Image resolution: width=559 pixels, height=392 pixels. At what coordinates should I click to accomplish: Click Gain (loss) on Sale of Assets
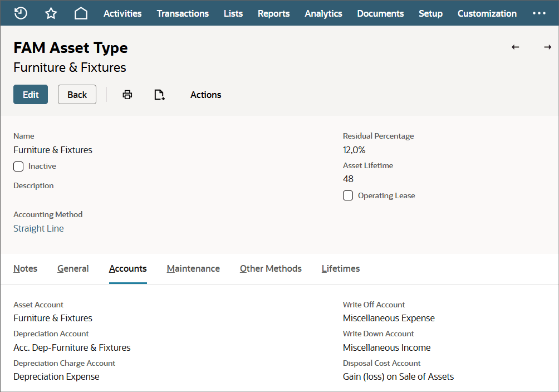(398, 376)
